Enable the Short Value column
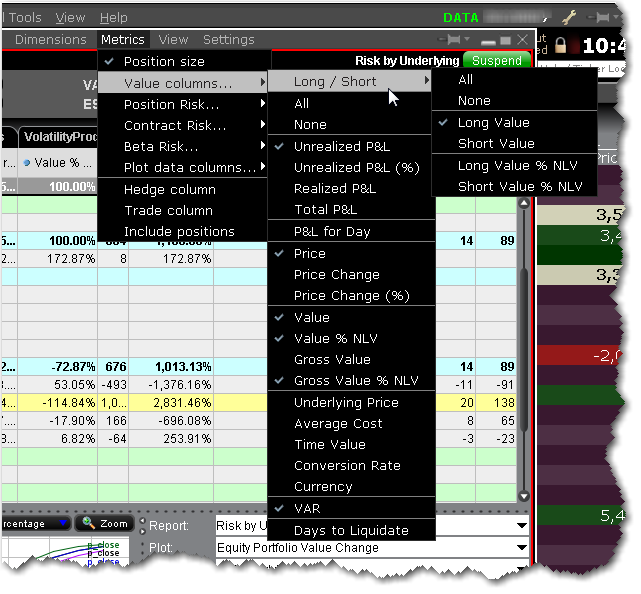Image resolution: width=641 pixels, height=594 pixels. click(x=495, y=143)
